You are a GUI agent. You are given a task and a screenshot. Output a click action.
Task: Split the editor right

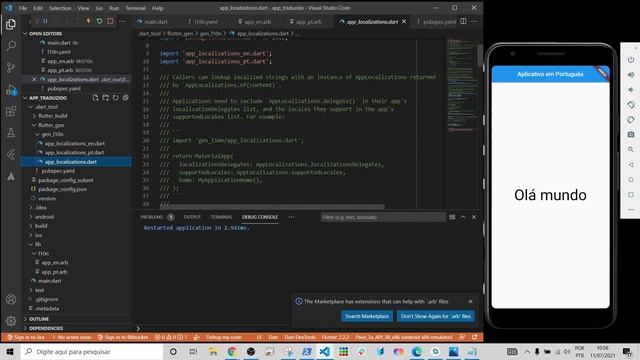(x=463, y=21)
